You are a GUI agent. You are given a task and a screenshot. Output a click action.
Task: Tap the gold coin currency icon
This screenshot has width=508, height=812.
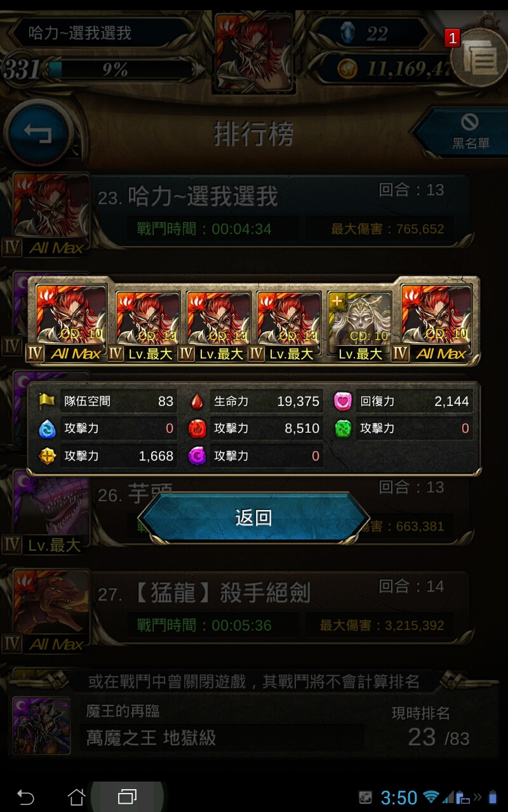click(347, 69)
